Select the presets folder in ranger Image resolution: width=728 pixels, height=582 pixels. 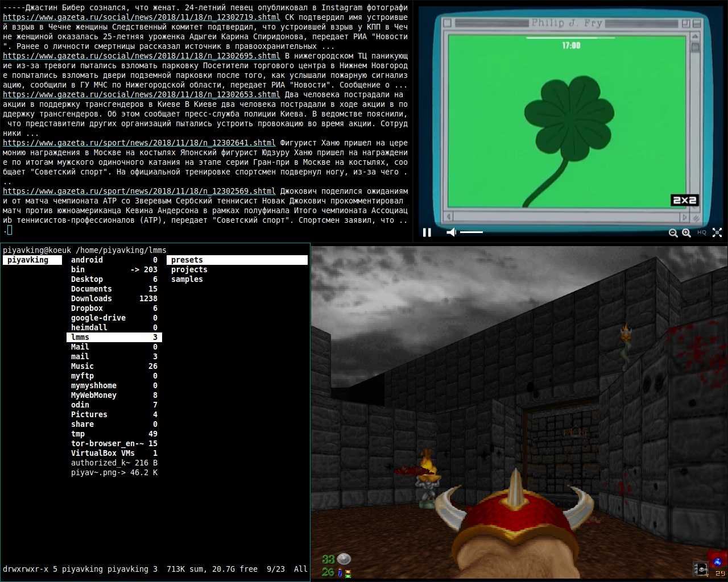(187, 260)
